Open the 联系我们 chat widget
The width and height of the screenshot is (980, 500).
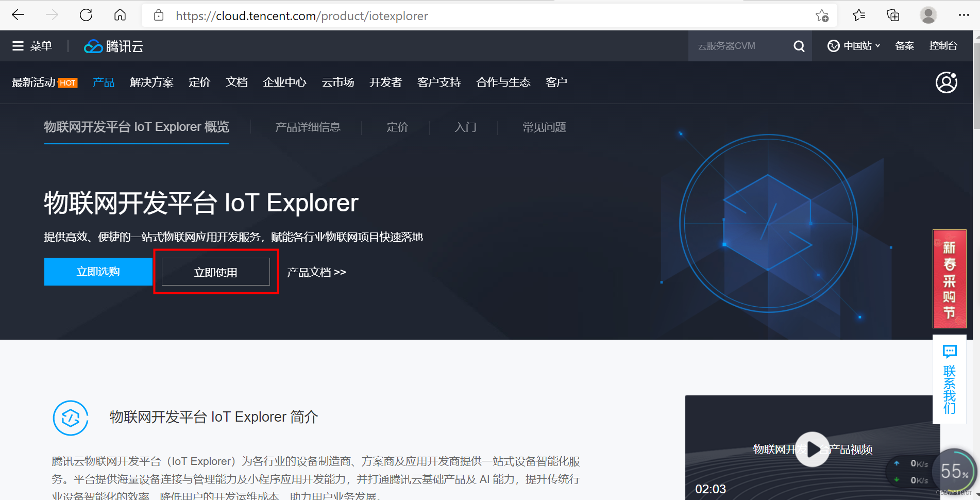[949, 379]
